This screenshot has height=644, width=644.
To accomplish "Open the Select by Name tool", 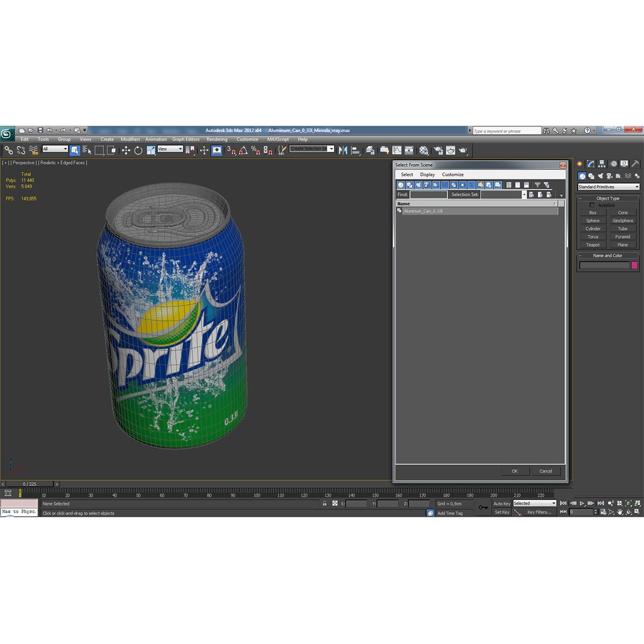I will click(x=86, y=150).
